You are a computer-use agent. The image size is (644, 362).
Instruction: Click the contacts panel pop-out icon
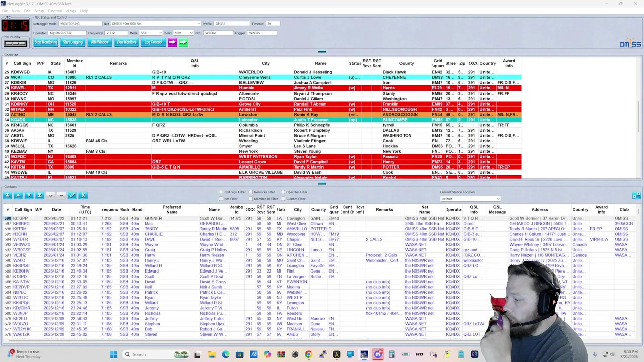point(636,195)
